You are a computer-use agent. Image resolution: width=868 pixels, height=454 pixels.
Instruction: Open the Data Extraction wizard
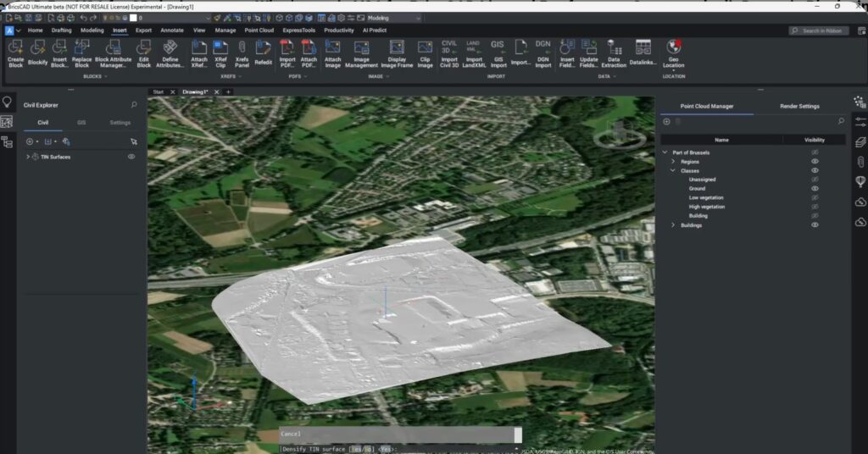[614, 53]
